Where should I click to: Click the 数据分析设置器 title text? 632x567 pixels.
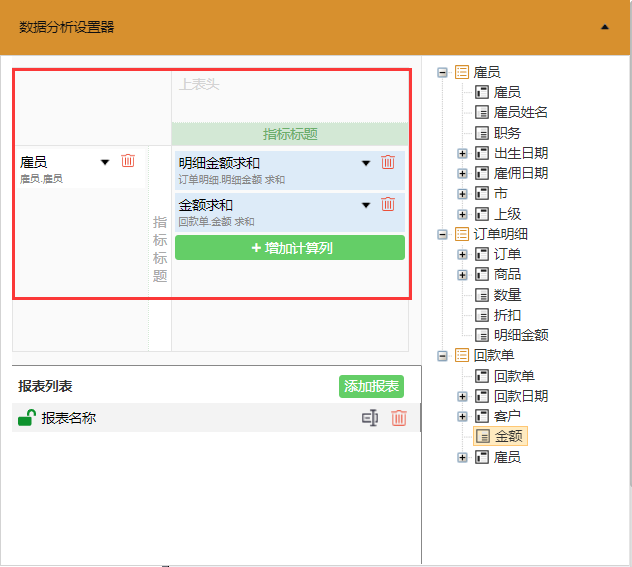click(67, 27)
